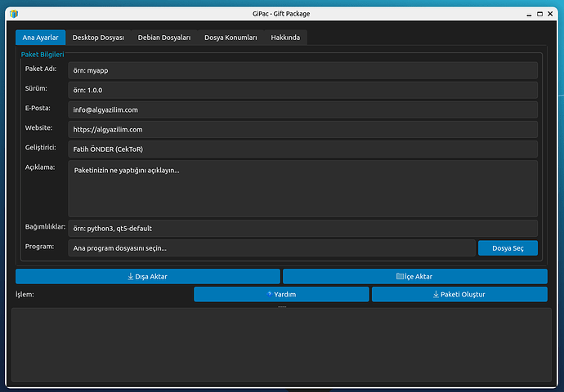Open the Hakkında tab
The width and height of the screenshot is (564, 392).
click(x=285, y=38)
